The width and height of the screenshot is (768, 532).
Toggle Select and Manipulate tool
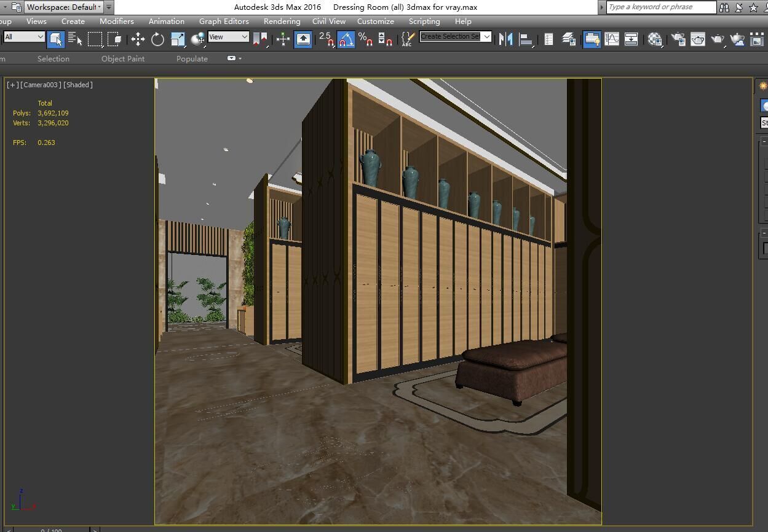(283, 39)
